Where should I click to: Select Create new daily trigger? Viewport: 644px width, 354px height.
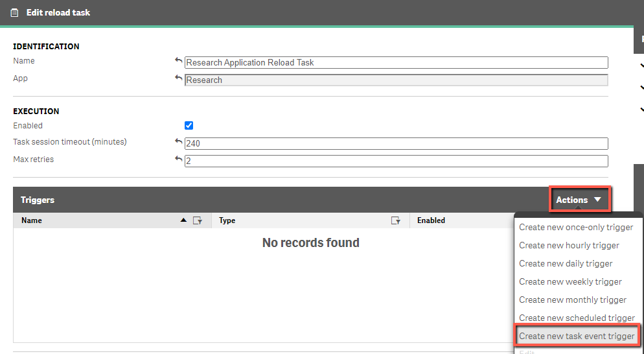click(x=566, y=263)
